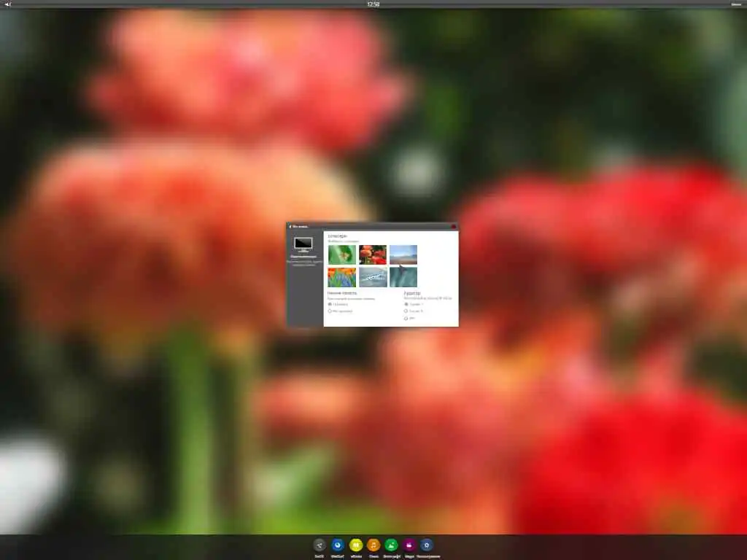Screen dimensions: 747x560
Task: Choose the blue sky landscape wallpaper thumbnail
Action: [x=403, y=254]
